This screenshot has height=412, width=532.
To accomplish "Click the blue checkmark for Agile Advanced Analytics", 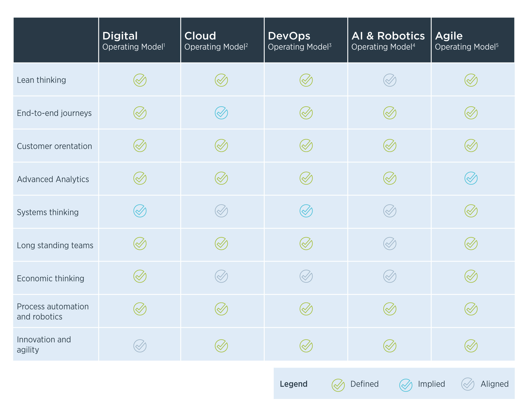I will coord(471,178).
